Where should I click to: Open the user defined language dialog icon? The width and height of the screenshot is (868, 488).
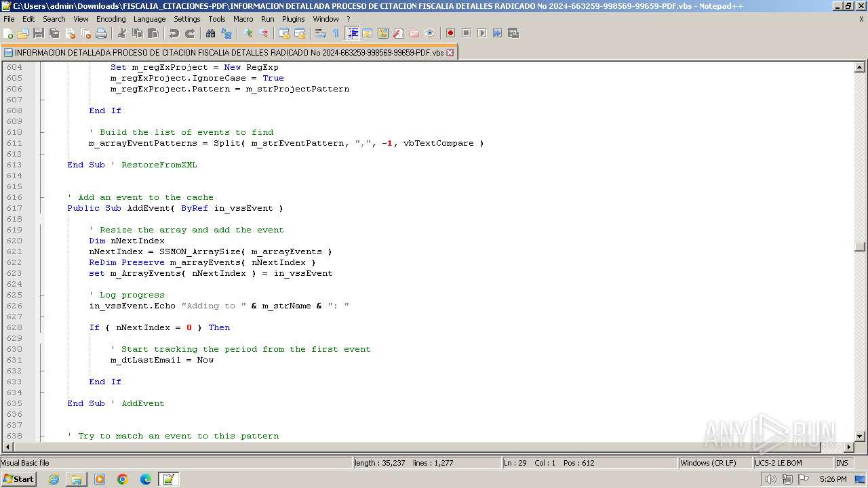(x=368, y=33)
